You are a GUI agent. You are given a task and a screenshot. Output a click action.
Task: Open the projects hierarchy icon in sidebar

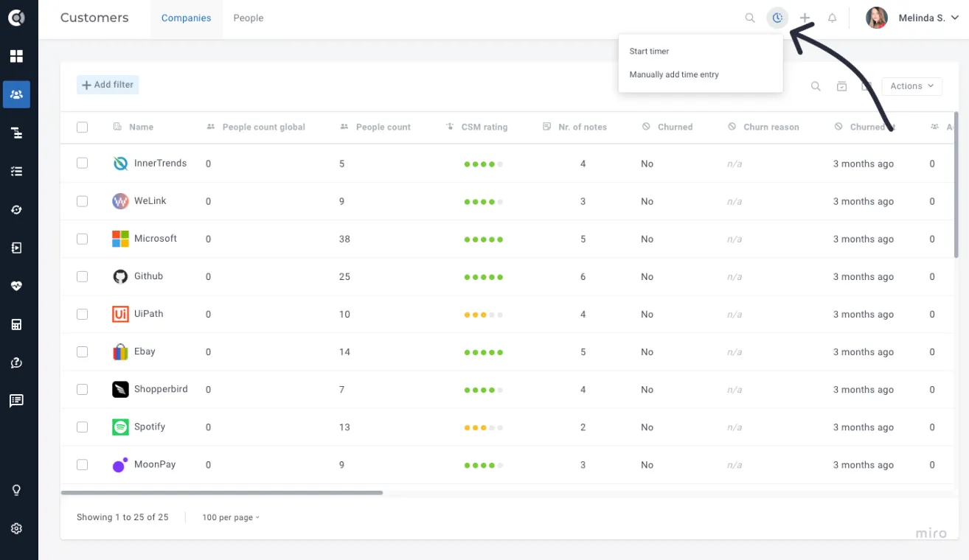pyautogui.click(x=16, y=133)
